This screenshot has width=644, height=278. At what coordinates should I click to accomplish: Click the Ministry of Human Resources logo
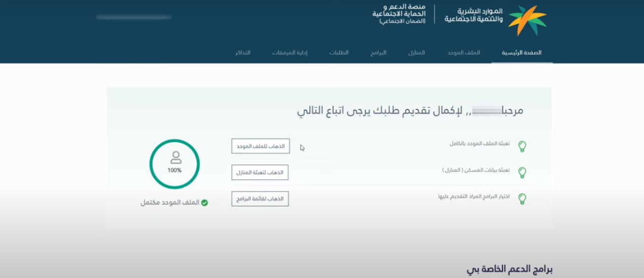point(527,20)
